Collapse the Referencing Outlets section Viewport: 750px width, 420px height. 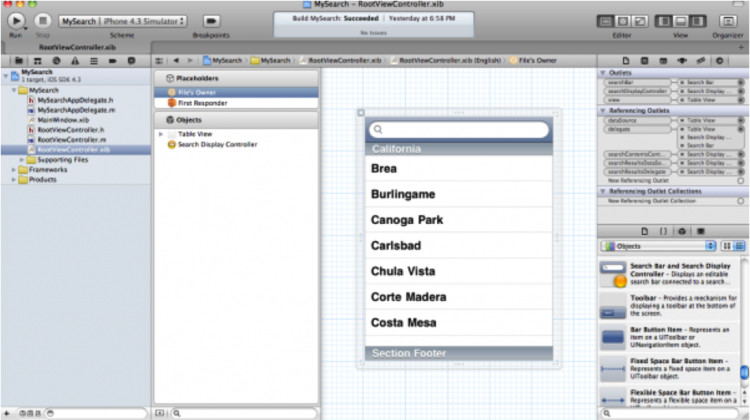pyautogui.click(x=603, y=111)
